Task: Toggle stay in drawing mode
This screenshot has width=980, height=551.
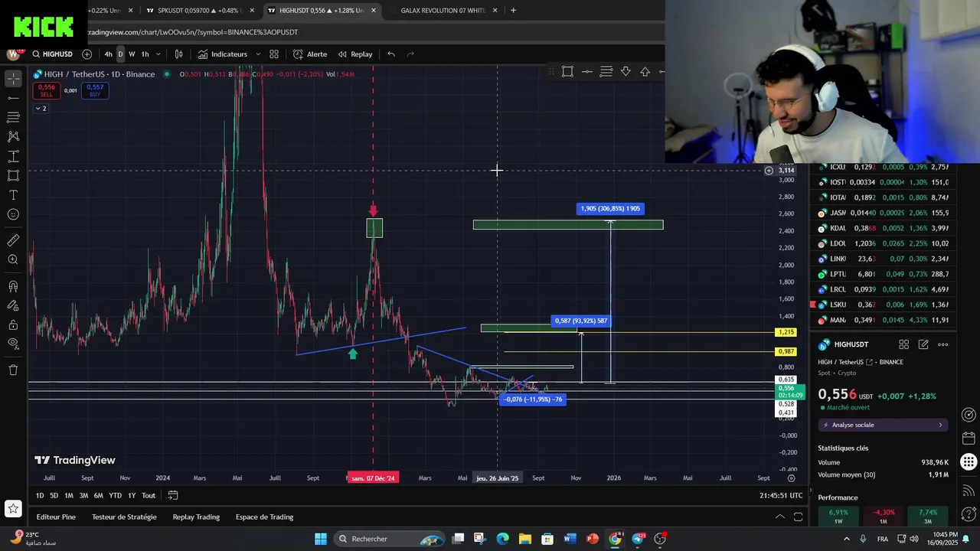Action: pos(13,305)
